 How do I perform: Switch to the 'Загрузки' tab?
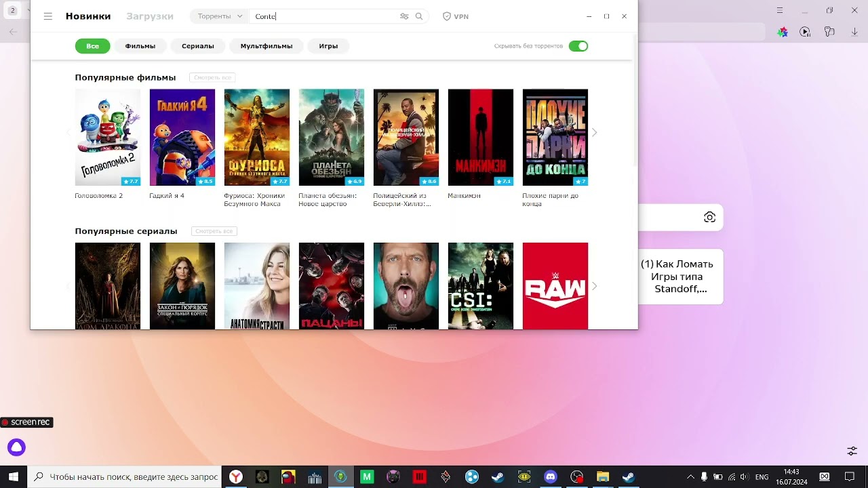pyautogui.click(x=150, y=16)
